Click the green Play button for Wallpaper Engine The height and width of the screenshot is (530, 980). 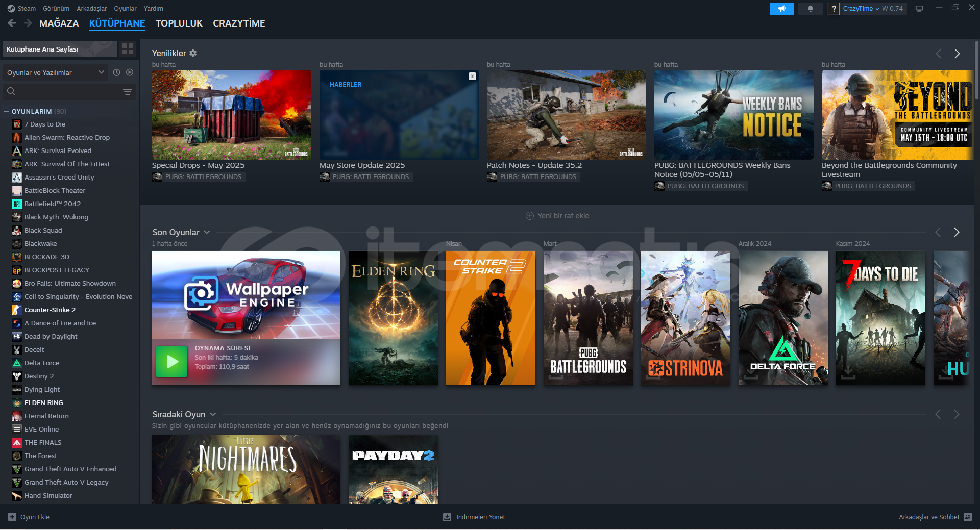[171, 362]
